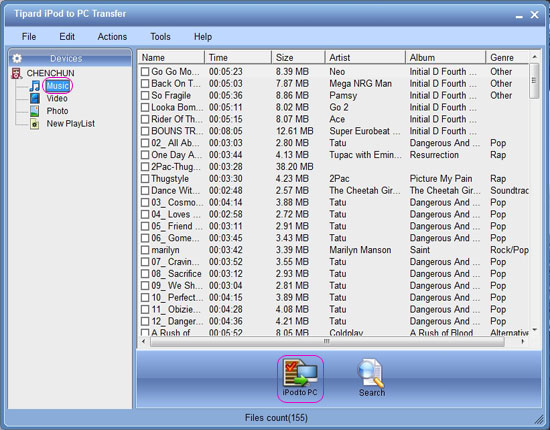
Task: Click the Devices panel header
Action: click(x=70, y=58)
